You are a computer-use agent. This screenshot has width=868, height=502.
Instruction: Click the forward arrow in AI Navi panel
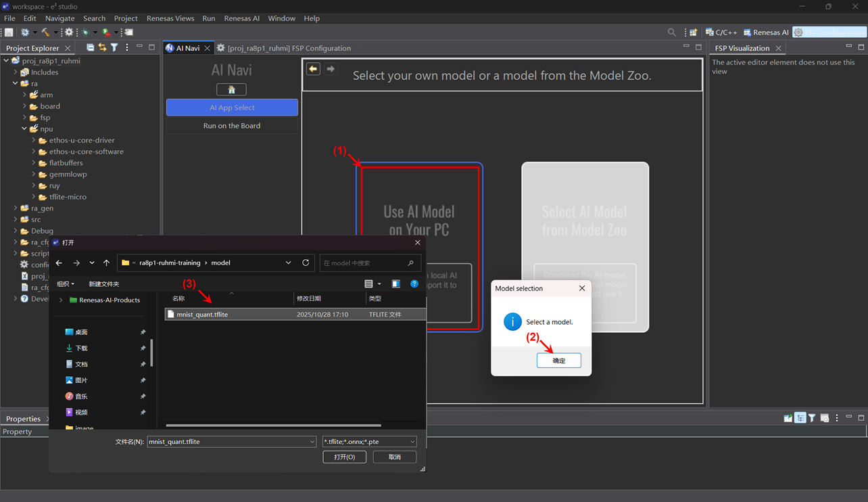[330, 68]
